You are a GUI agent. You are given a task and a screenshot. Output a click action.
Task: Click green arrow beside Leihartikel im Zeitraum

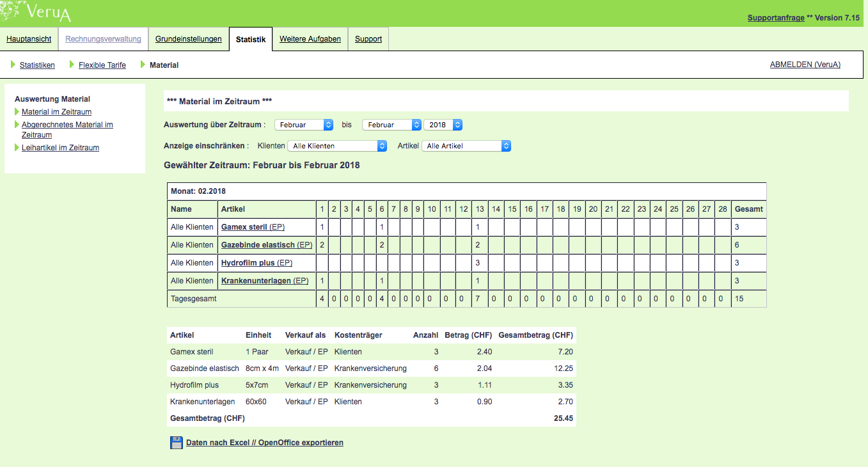click(x=17, y=148)
